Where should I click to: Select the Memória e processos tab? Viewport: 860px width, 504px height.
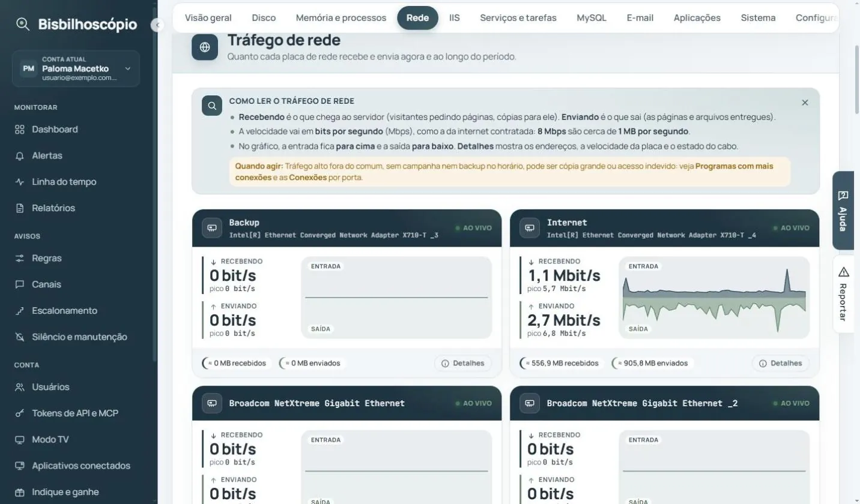[x=341, y=18]
